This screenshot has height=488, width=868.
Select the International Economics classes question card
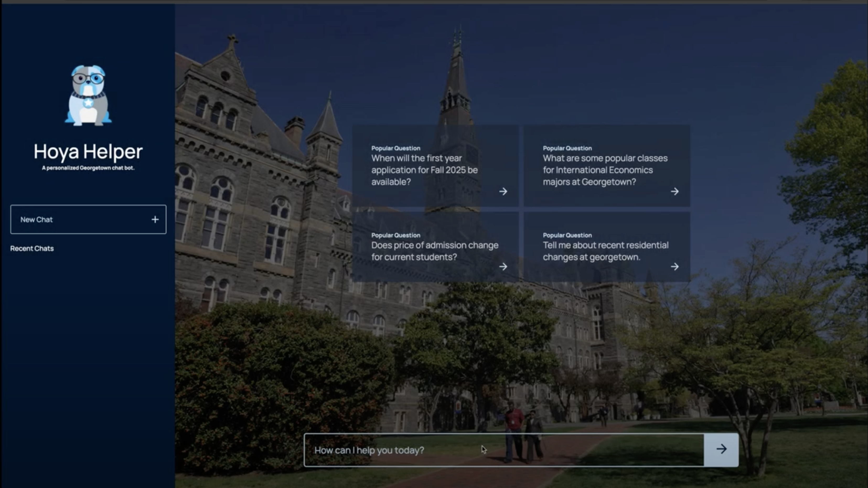click(x=607, y=166)
